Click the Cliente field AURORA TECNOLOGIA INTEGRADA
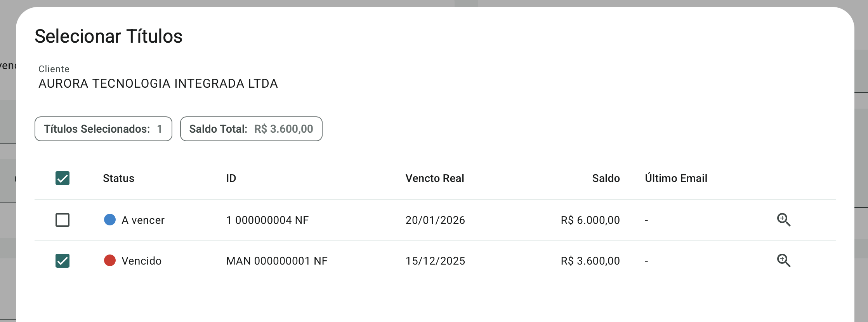This screenshot has width=868, height=322. tap(158, 83)
